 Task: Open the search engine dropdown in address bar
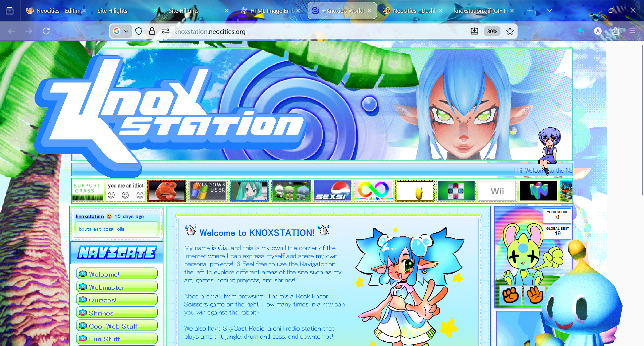(121, 31)
